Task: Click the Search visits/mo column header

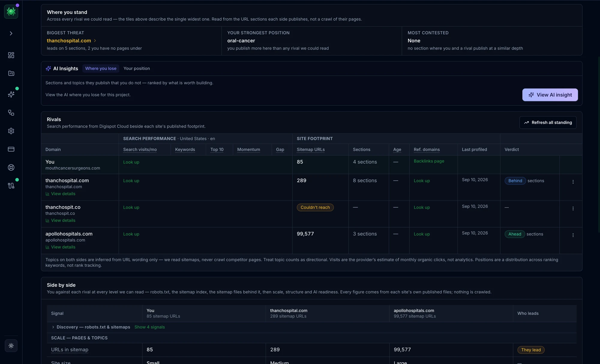Action: [140, 149]
